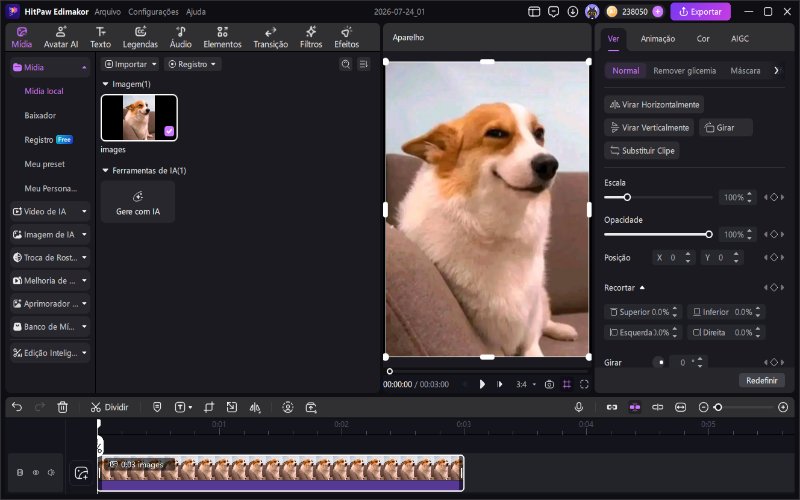Open the Arquivo menu

pos(108,12)
